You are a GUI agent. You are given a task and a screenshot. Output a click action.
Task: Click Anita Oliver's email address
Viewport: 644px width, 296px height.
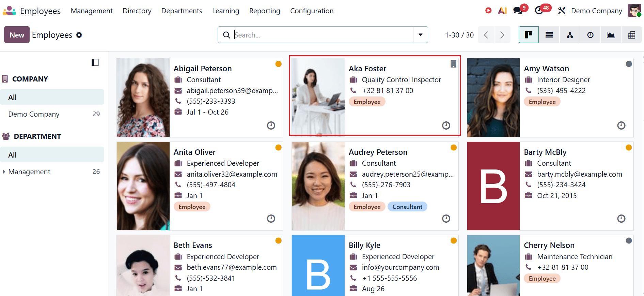(232, 174)
